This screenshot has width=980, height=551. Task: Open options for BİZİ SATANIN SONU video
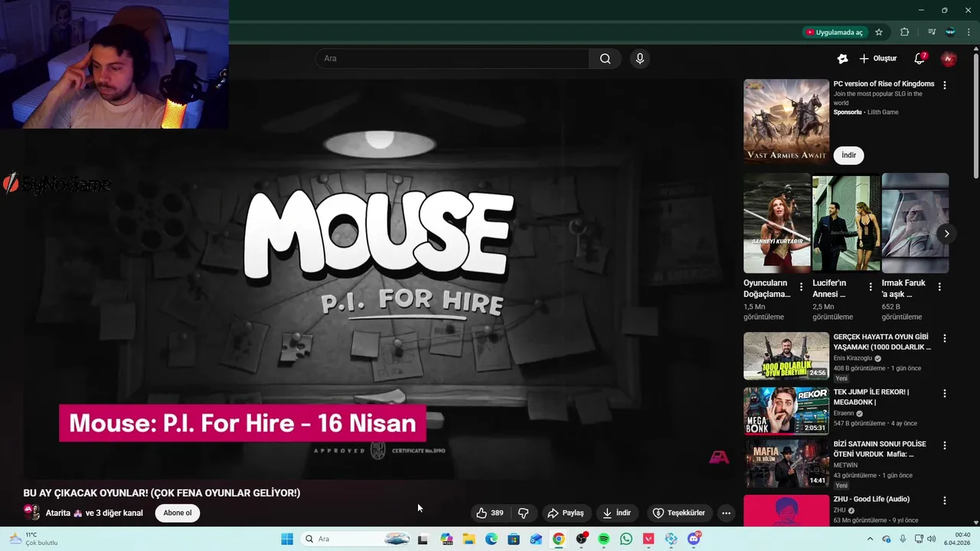(944, 445)
